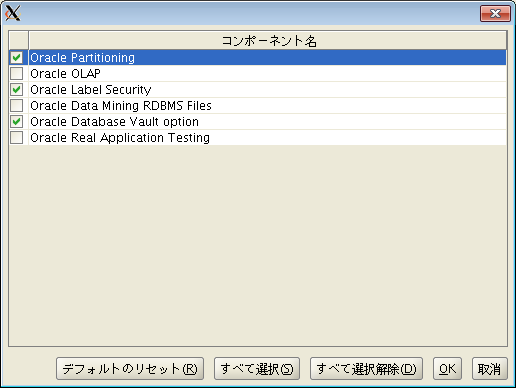Select the Oracle Partitioning row text

coord(82,58)
